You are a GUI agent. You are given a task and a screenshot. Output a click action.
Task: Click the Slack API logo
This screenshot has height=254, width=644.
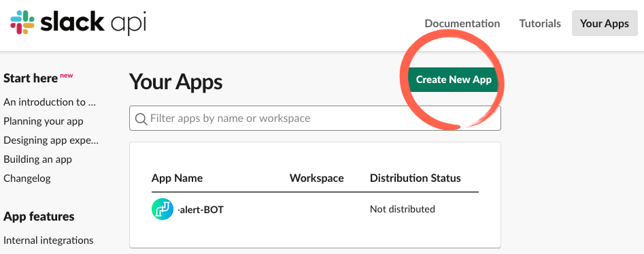click(x=78, y=22)
